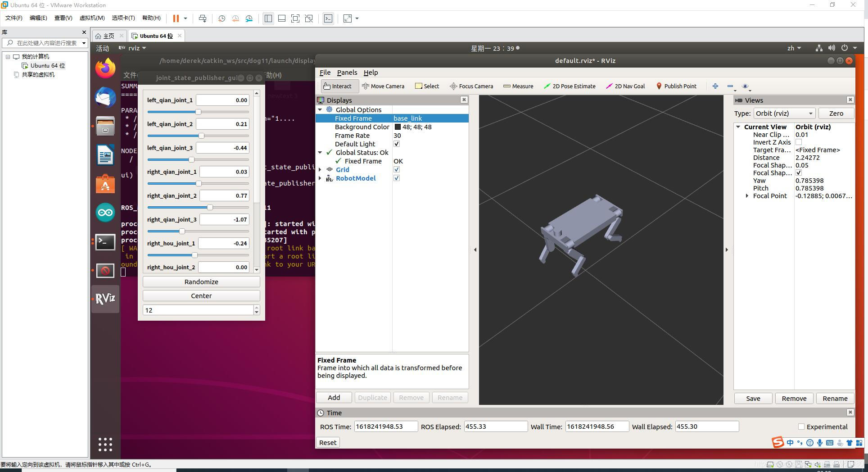Collapse the right side panel arrow
Image resolution: width=868 pixels, height=472 pixels.
(x=727, y=250)
